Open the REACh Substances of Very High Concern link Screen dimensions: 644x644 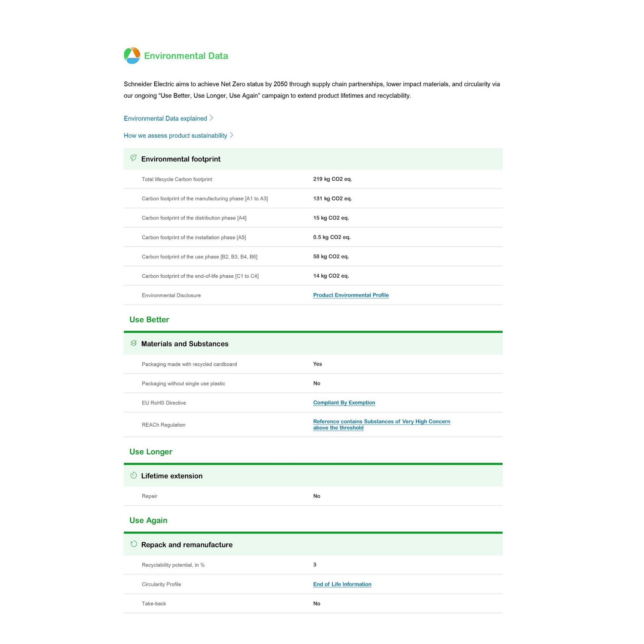coord(382,425)
